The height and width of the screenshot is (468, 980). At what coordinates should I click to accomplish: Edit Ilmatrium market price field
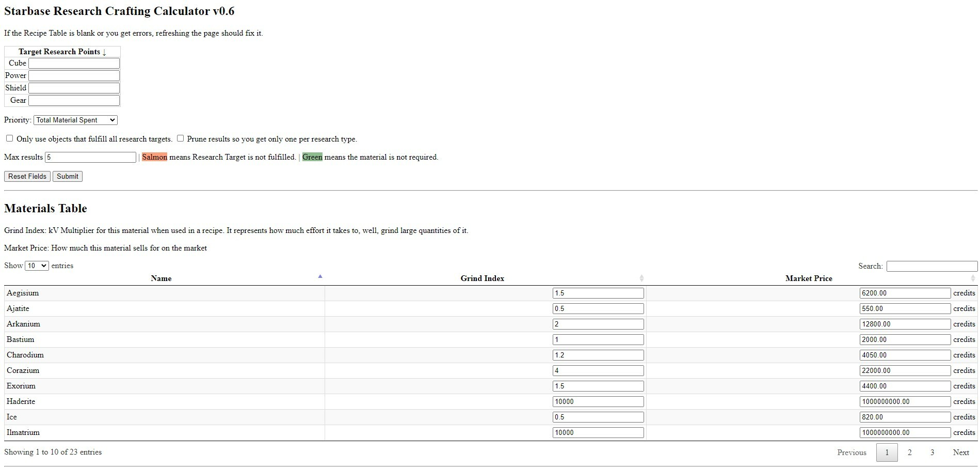click(905, 432)
